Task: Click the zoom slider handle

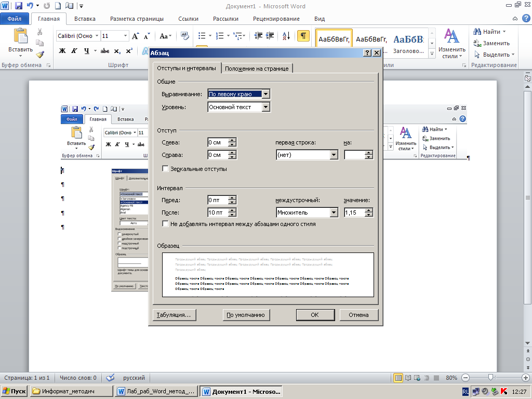Action: coord(490,378)
